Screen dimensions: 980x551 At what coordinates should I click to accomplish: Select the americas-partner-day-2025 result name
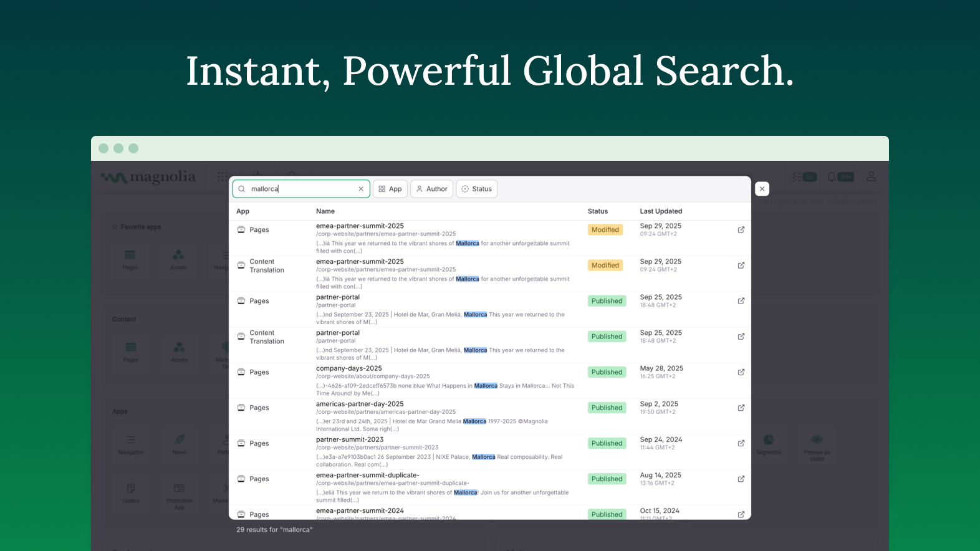coord(360,404)
